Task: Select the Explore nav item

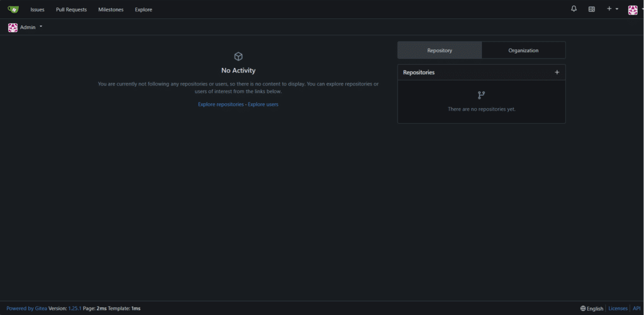Action: tap(143, 9)
